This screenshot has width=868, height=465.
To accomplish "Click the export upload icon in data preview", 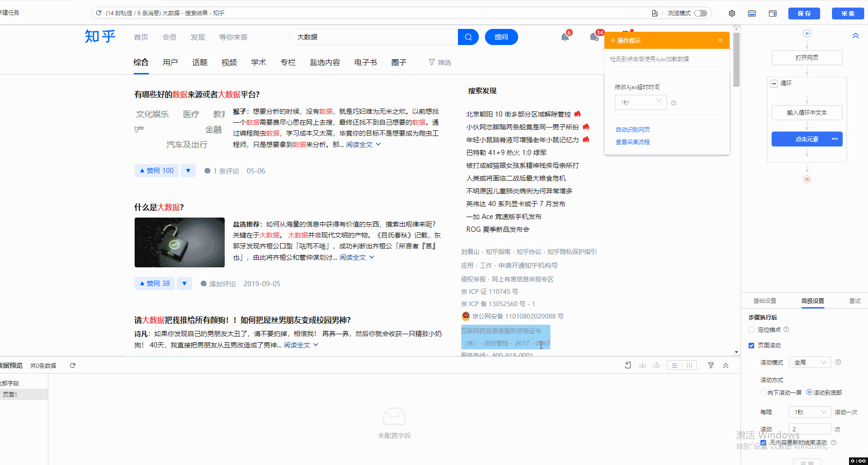I will (x=657, y=365).
